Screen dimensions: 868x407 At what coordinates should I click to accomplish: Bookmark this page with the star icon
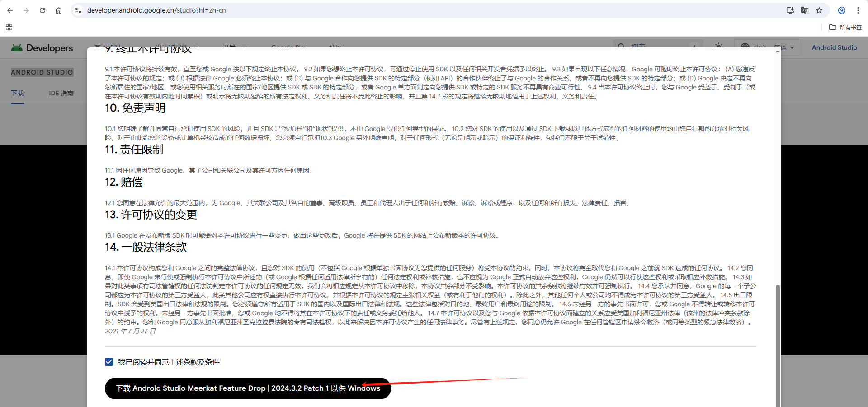tap(819, 10)
